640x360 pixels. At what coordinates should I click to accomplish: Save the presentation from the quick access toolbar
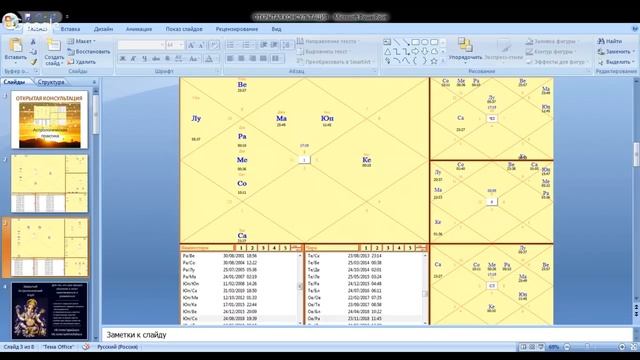click(28, 17)
